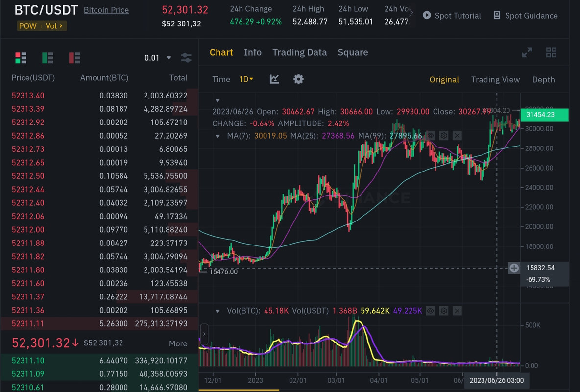Screen dimensions: 580x392
Task: Collapse the MA indicator legend
Action: 217,136
